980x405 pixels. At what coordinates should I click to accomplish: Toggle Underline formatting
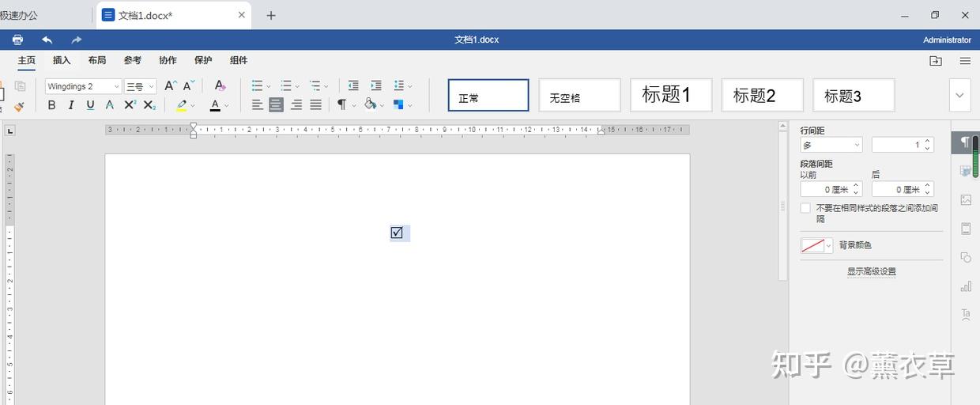[x=90, y=105]
